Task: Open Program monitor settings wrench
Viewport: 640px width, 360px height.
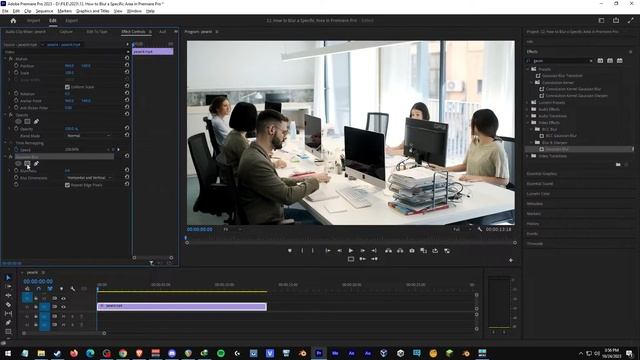Action: pos(480,229)
